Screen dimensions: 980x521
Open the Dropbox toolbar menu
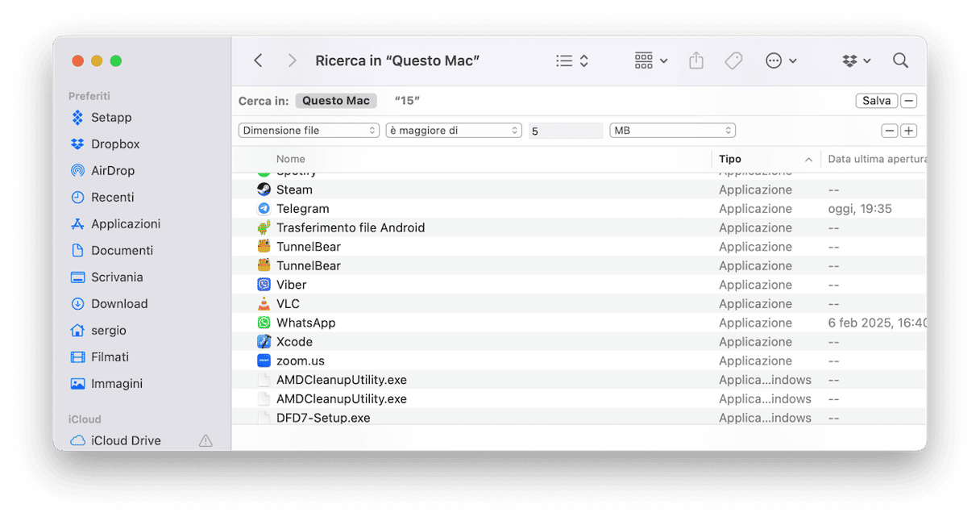[x=857, y=60]
